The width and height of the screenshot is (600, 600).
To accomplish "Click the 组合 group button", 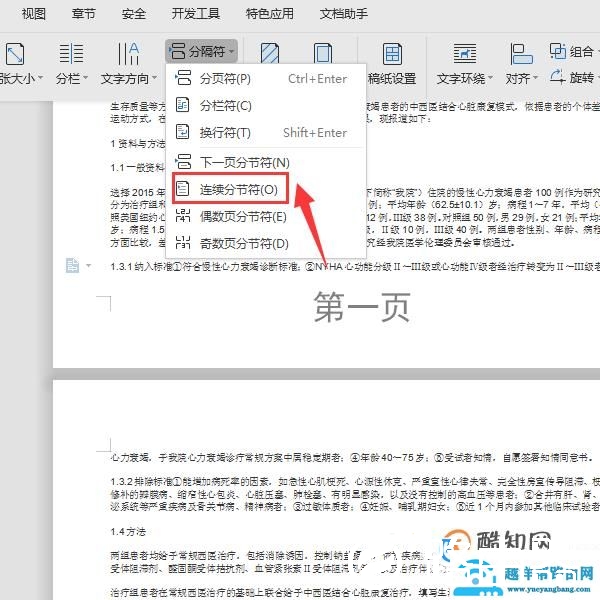I will click(x=572, y=51).
